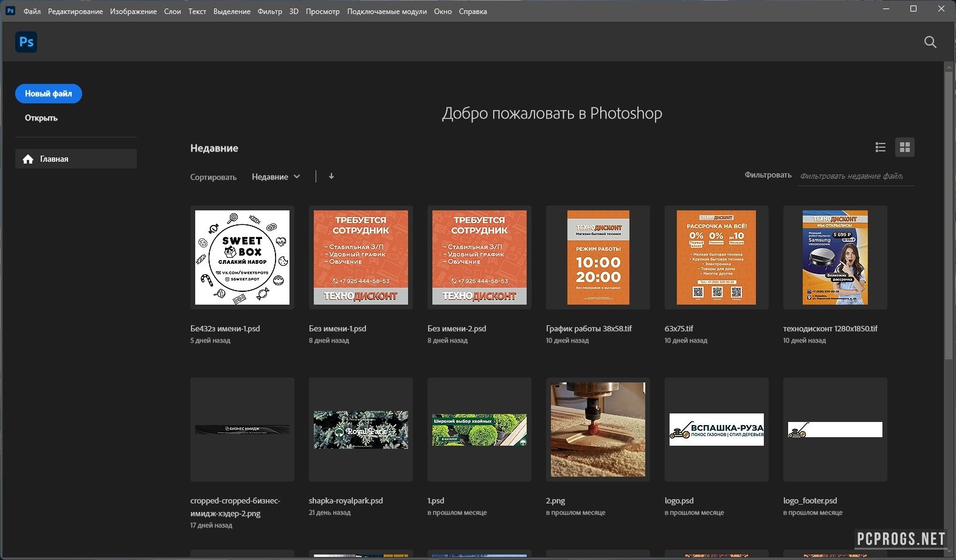The width and height of the screenshot is (956, 560).
Task: Open График работы 38x58.tif thumbnail
Action: pyautogui.click(x=598, y=258)
